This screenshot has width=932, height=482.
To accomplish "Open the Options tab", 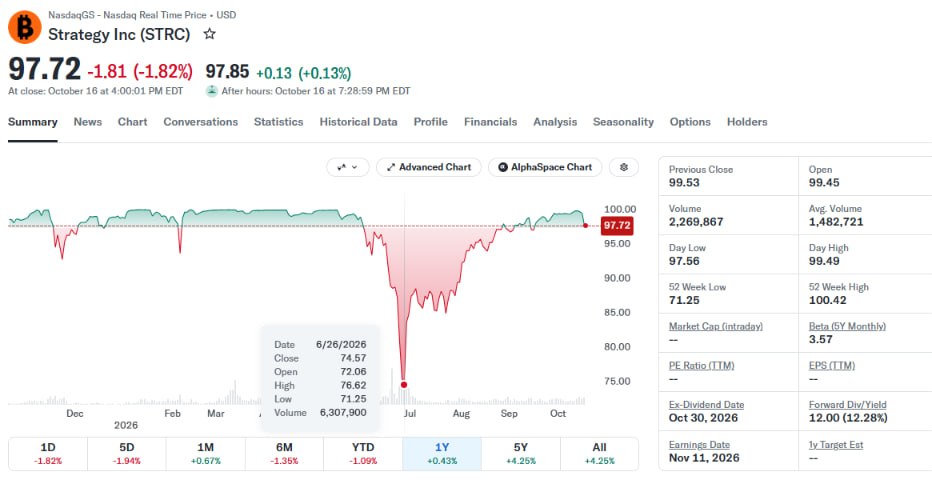I will pyautogui.click(x=690, y=122).
